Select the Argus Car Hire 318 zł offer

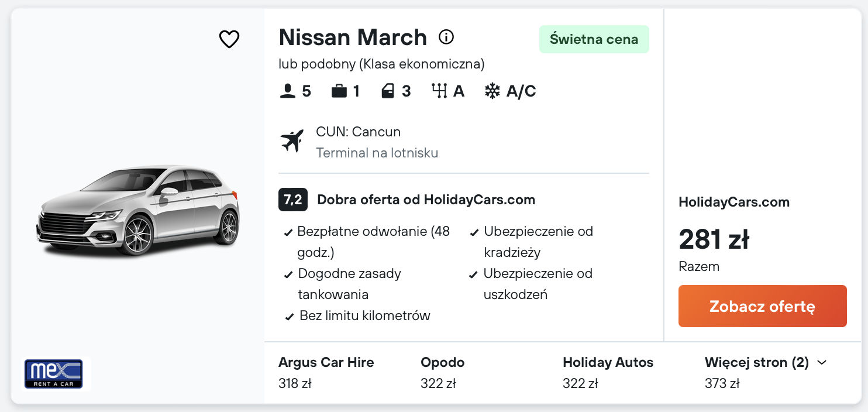pyautogui.click(x=326, y=373)
